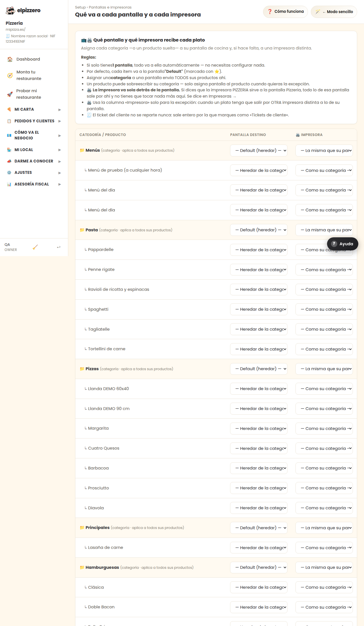Open pantalla dropdown for Margarita

point(259,429)
